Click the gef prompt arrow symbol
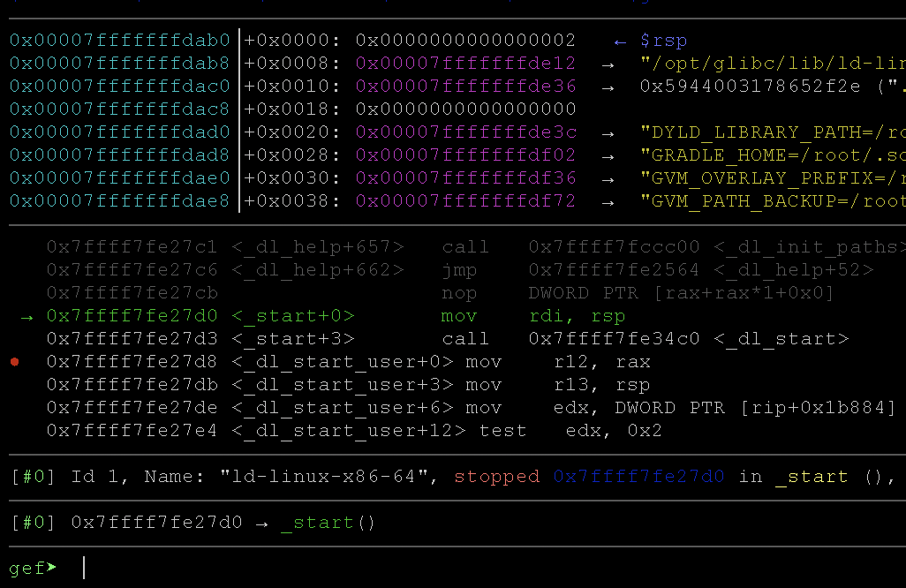Image resolution: width=906 pixels, height=588 pixels. click(x=52, y=567)
